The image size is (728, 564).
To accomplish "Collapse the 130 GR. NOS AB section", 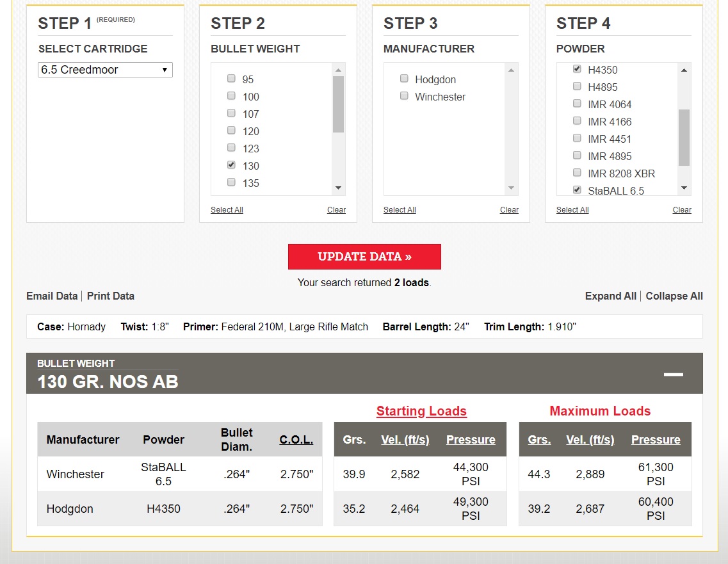I will (673, 375).
